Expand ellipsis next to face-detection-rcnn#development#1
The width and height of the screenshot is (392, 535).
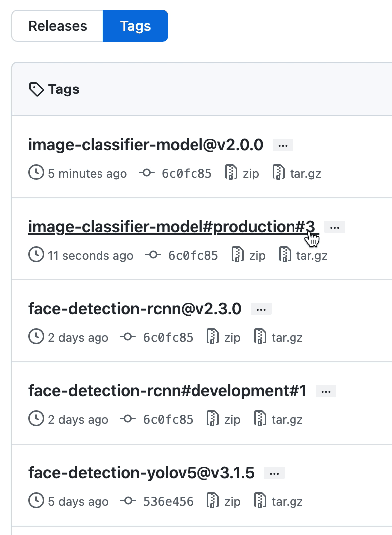point(326,391)
